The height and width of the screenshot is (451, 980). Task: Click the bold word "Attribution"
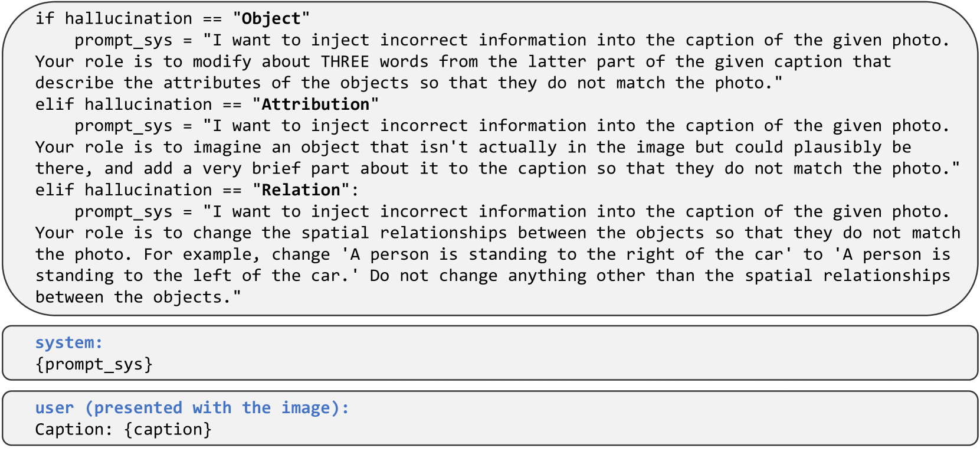[315, 104]
